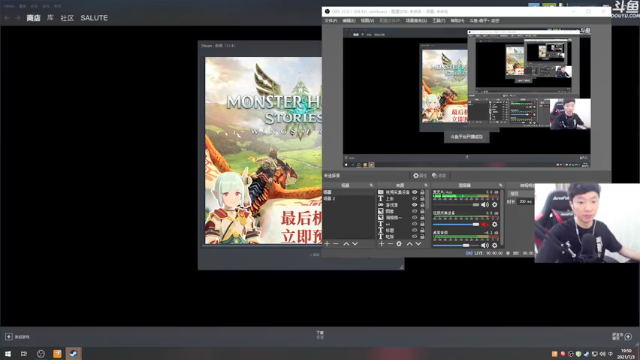This screenshot has height=360, width=640.
Task: Mute the desktop audio speaker icon (third channel)
Action: coord(484,245)
